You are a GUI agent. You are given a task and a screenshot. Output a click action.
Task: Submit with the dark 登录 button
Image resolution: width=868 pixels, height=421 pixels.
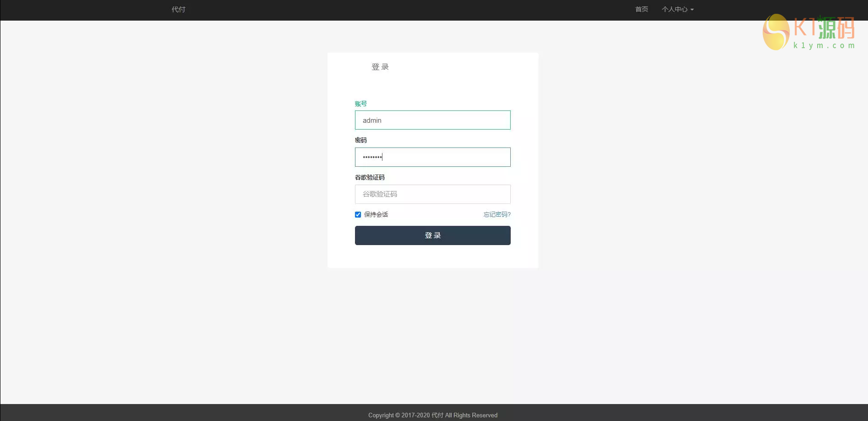click(x=432, y=235)
